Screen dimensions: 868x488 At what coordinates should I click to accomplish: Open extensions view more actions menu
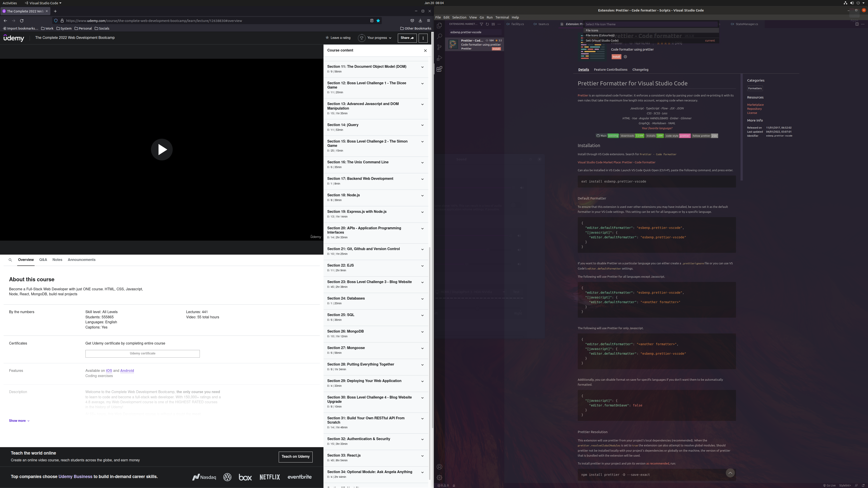[x=499, y=24]
